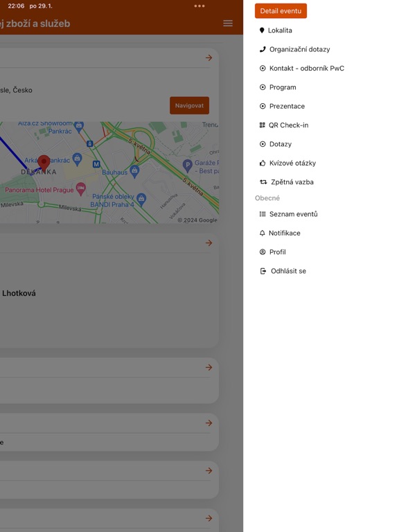Open Kontakt - odborník PwC entry
This screenshot has width=399, height=532.
tap(301, 68)
